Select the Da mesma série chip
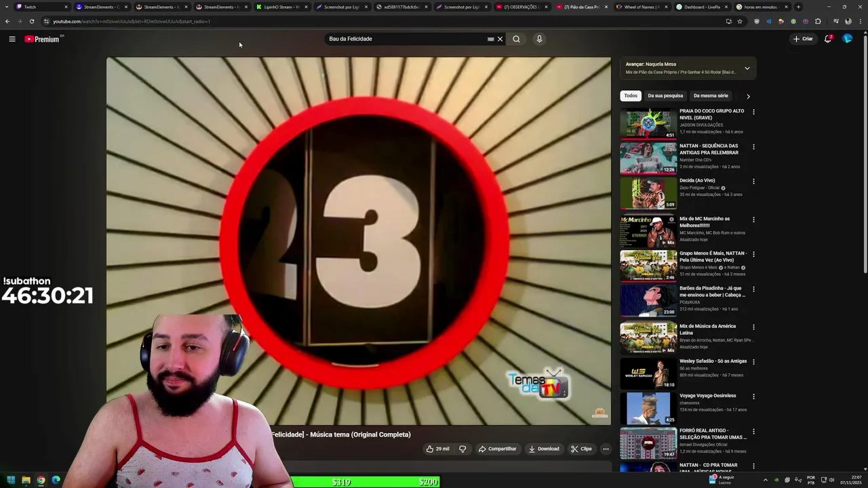Image resolution: width=868 pixels, height=488 pixels. tap(711, 96)
